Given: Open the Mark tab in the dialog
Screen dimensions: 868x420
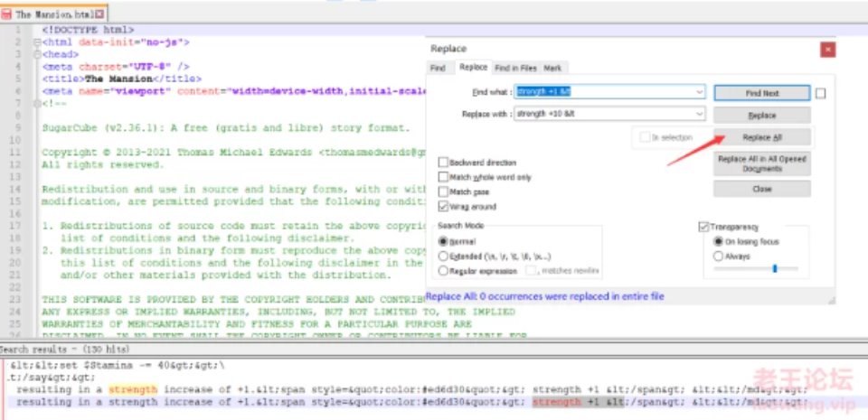Looking at the screenshot, I should (552, 68).
